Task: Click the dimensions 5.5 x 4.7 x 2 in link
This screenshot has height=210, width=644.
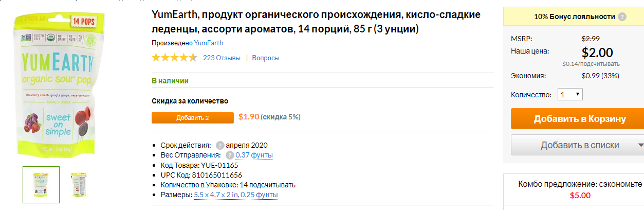Action: [x=216, y=195]
